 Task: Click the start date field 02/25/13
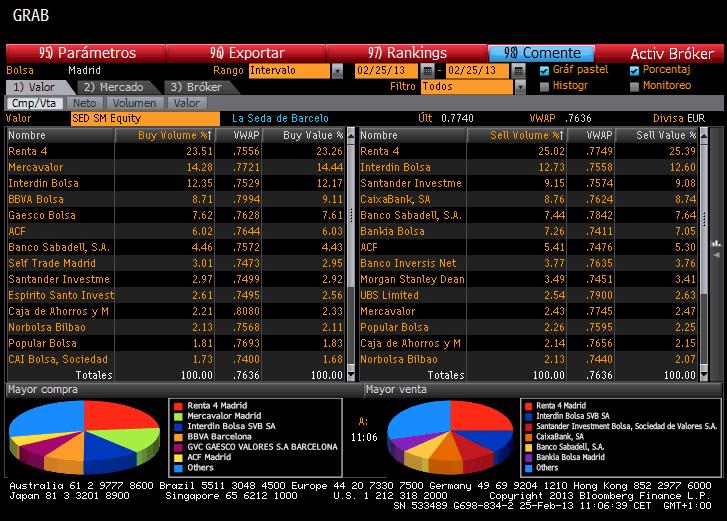click(388, 70)
